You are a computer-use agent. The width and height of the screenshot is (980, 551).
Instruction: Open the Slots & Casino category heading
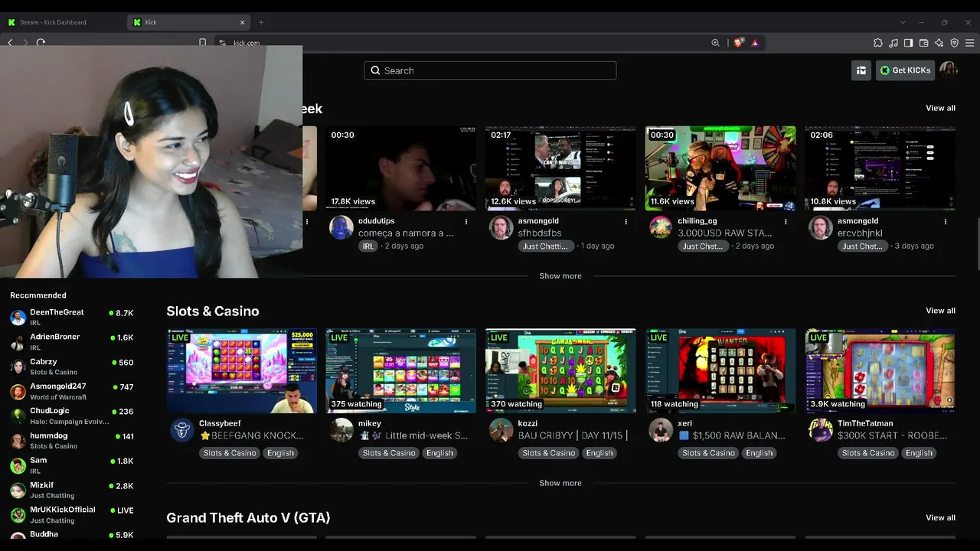[213, 311]
